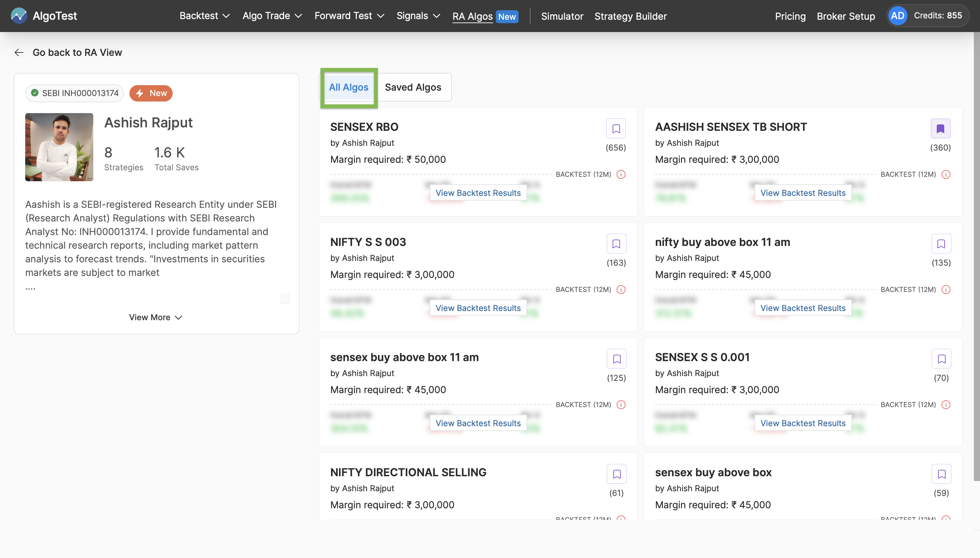Click the 1.6 K Total Saves stat
Screen dimensions: 980x558
(x=176, y=158)
